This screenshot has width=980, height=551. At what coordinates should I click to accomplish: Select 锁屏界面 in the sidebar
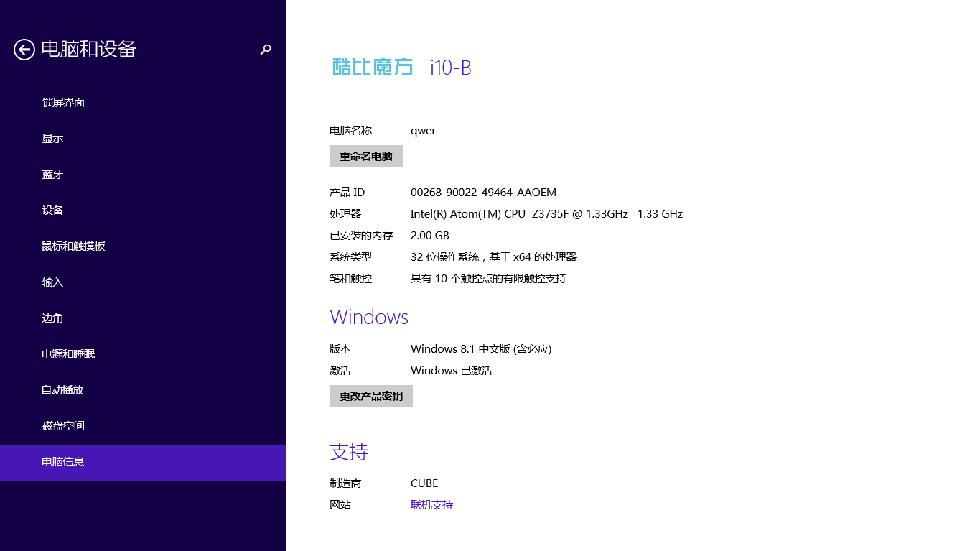63,103
